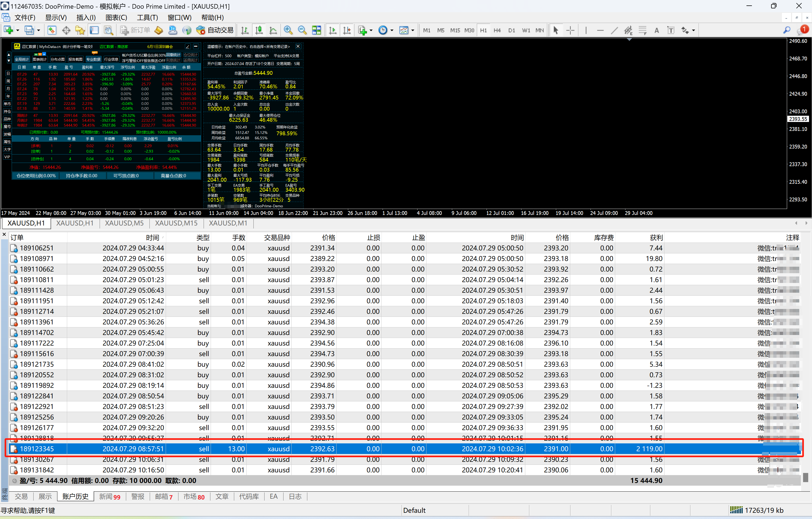Enable the H4 timeframe button
This screenshot has width=812, height=519.
(497, 30)
